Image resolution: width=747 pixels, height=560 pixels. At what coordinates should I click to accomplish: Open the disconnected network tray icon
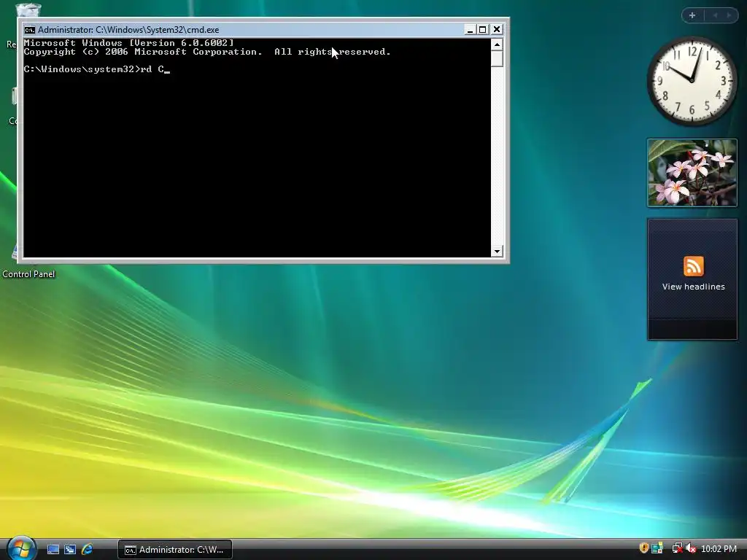pos(677,548)
